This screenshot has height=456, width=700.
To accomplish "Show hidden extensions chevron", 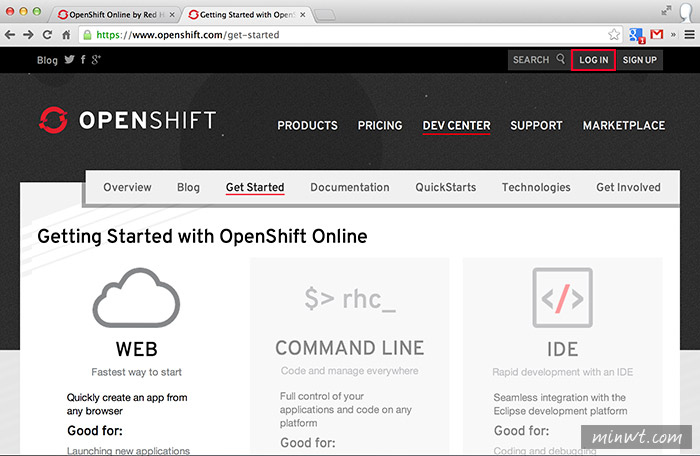I will click(x=673, y=34).
